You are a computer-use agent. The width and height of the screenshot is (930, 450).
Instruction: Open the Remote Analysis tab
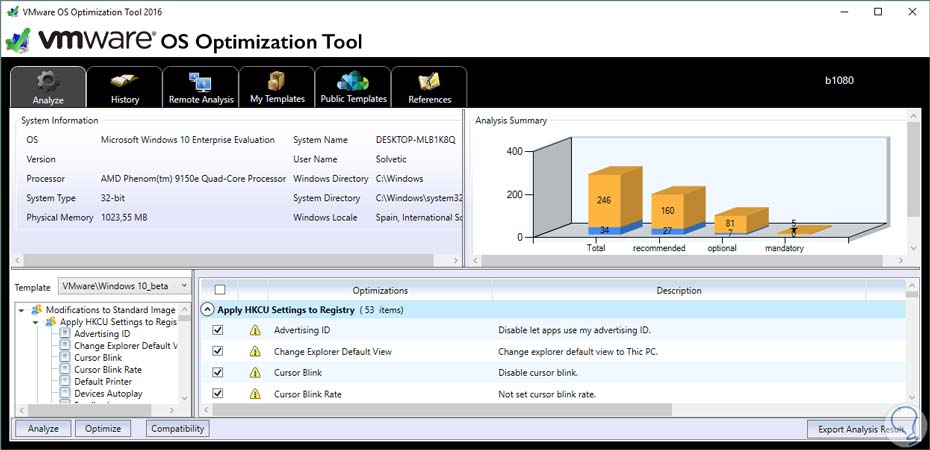pyautogui.click(x=201, y=87)
